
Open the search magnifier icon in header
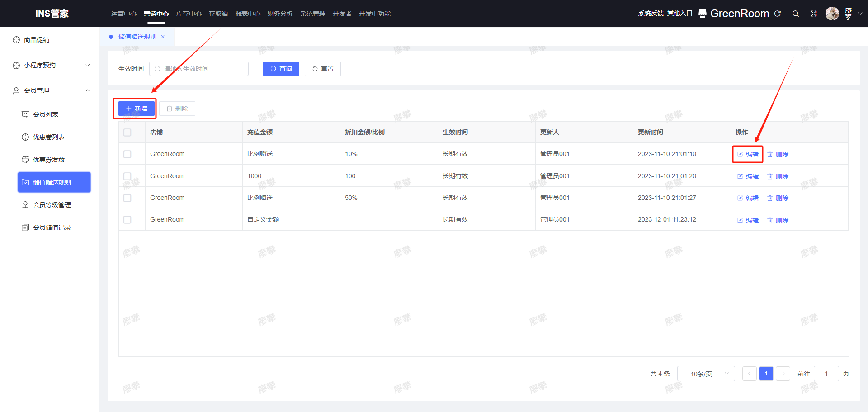[796, 14]
